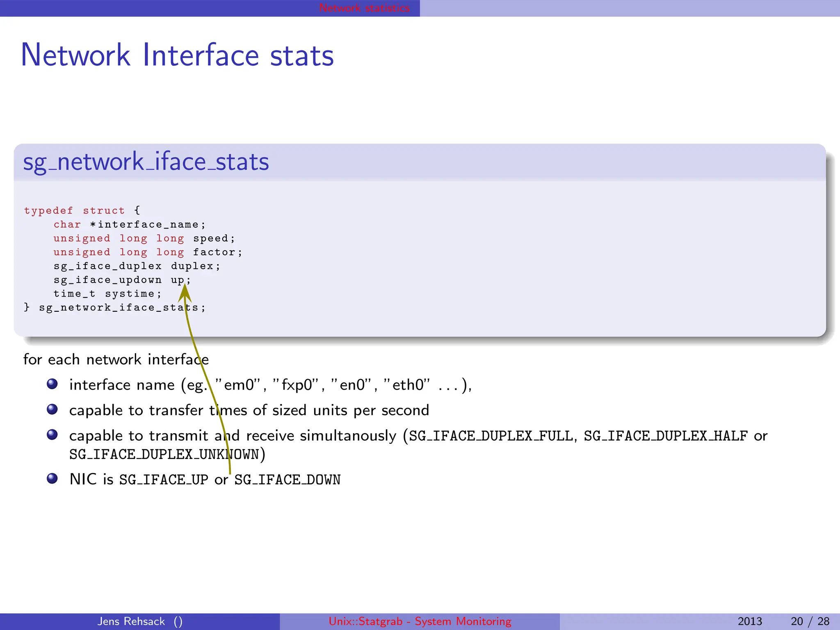Viewport: 840px width, 630px height.
Task: Click the code line 'char *interface_name;'
Action: click(129, 224)
